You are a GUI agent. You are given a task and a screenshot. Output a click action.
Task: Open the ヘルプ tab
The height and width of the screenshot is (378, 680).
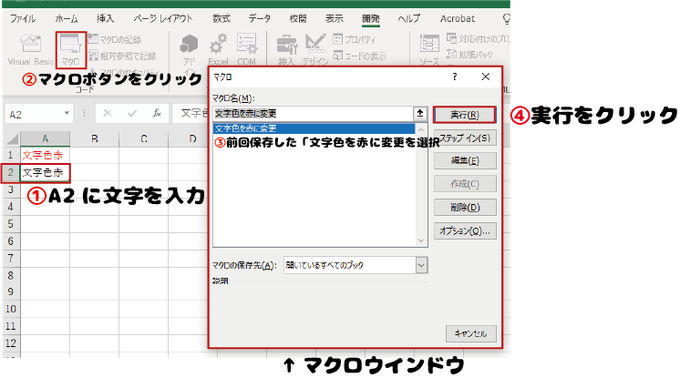(409, 19)
